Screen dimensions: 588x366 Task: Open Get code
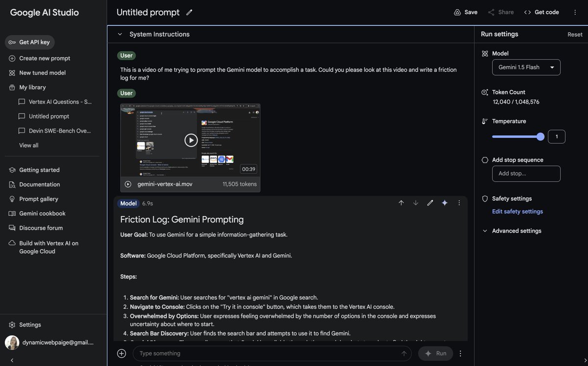coord(541,12)
